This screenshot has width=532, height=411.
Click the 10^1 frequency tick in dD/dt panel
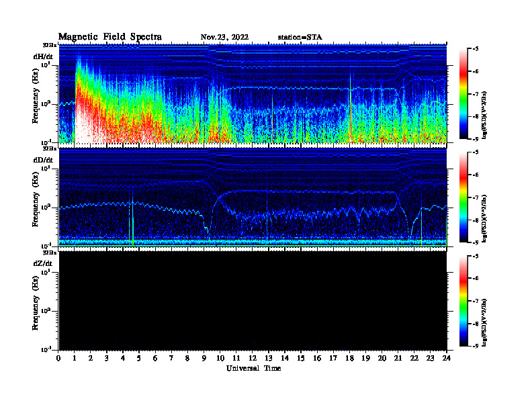pos(46,168)
